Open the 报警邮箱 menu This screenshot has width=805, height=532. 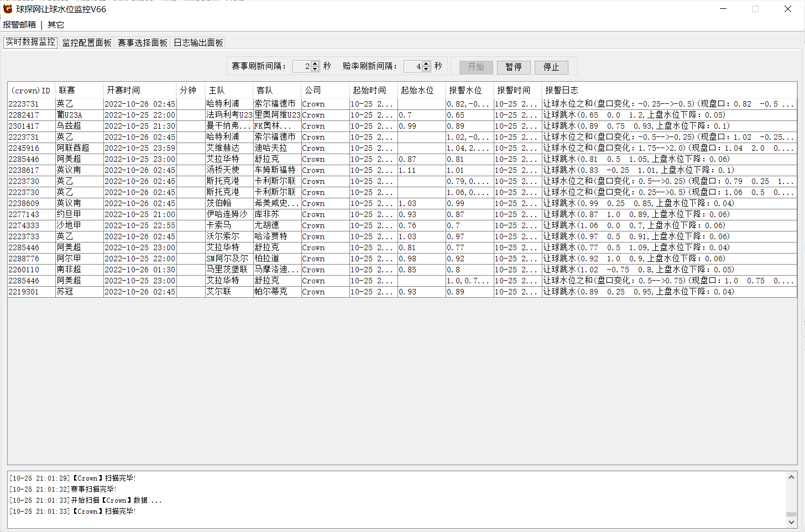tap(19, 24)
